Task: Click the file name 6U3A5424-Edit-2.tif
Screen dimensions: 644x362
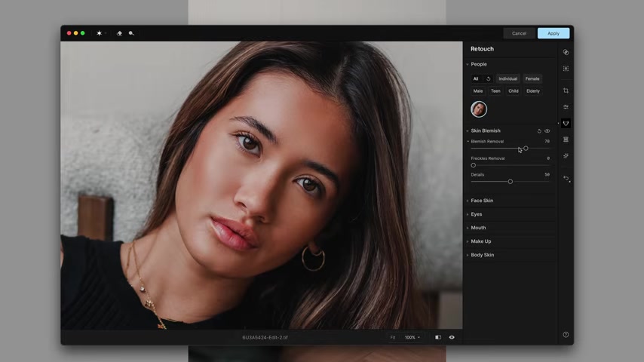Action: tap(265, 337)
